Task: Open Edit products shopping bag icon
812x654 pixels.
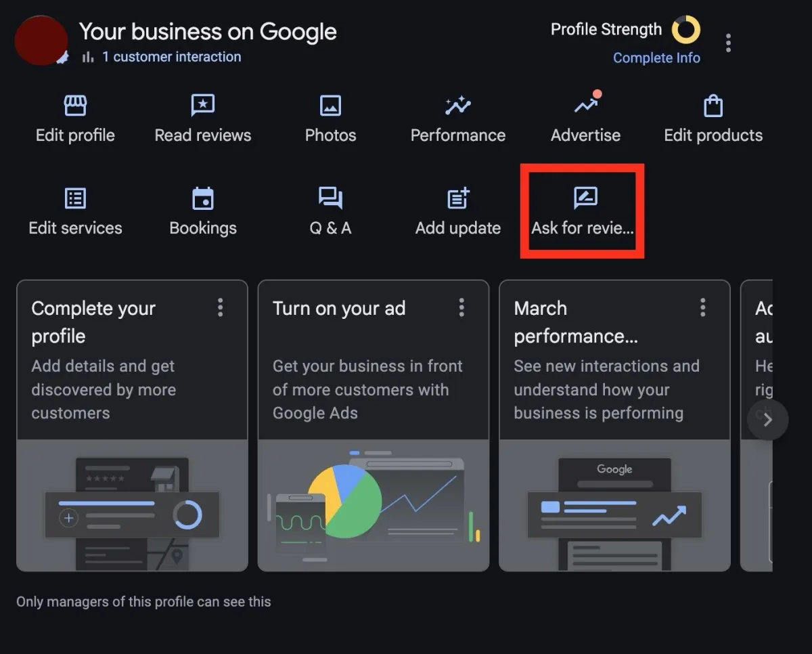Action: pos(713,106)
